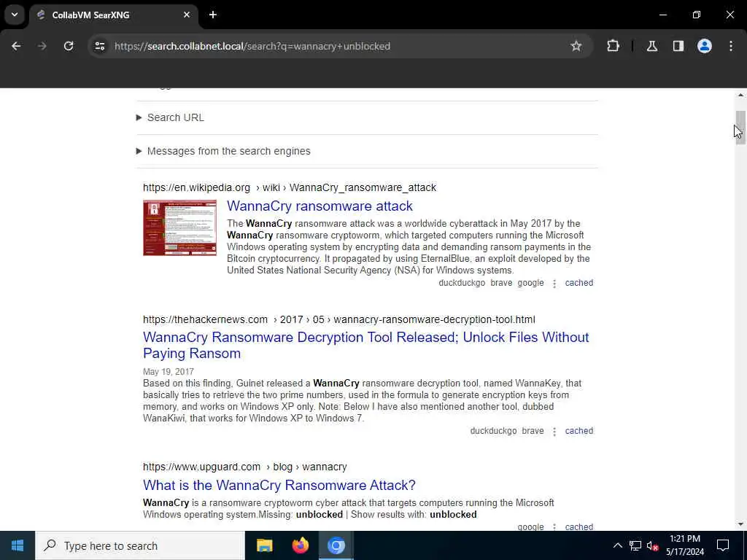Open the en.wikipedia.org result URL

coord(289,187)
